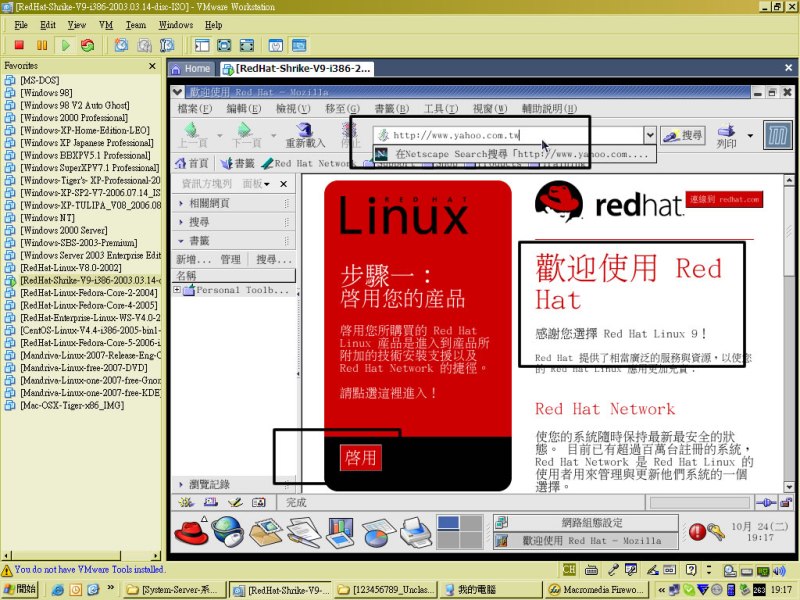Toggle the sidebar panel close X
This screenshot has width=800, height=600.
pos(283,184)
